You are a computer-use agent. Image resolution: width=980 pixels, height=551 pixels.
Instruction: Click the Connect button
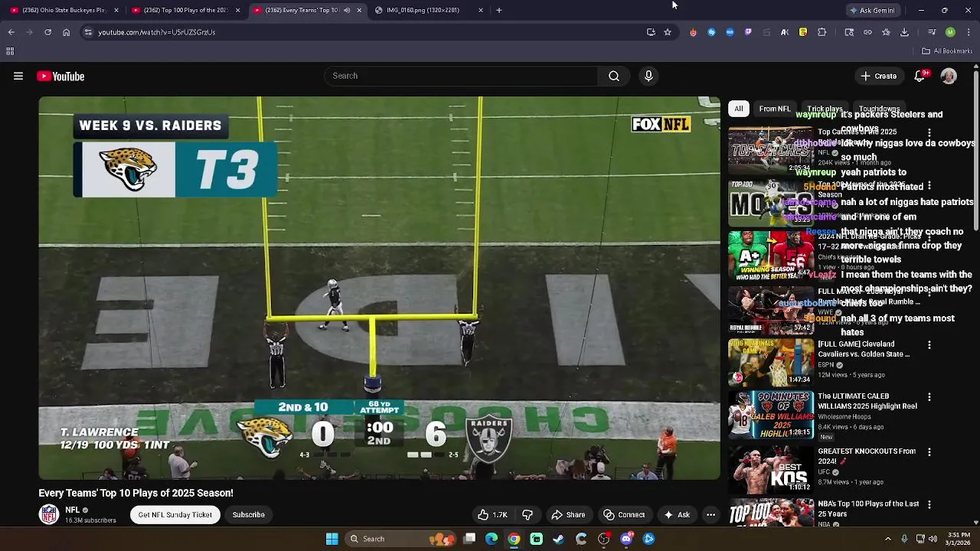pyautogui.click(x=623, y=515)
